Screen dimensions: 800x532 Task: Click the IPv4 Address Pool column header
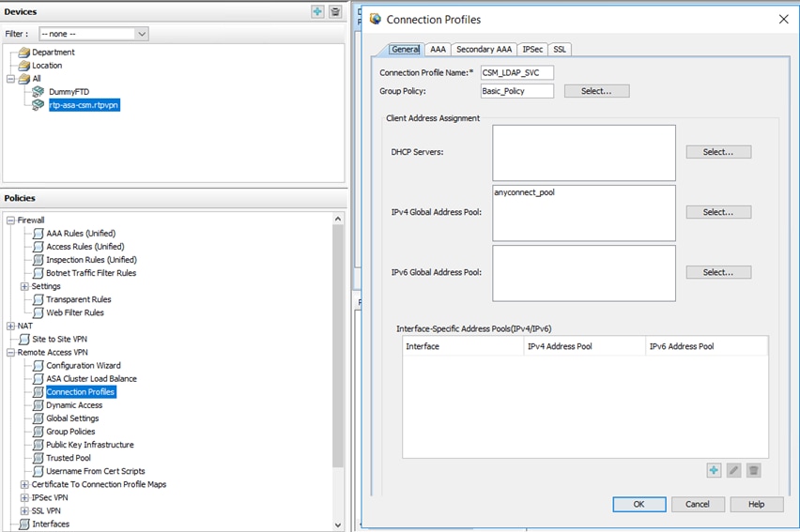(585, 346)
